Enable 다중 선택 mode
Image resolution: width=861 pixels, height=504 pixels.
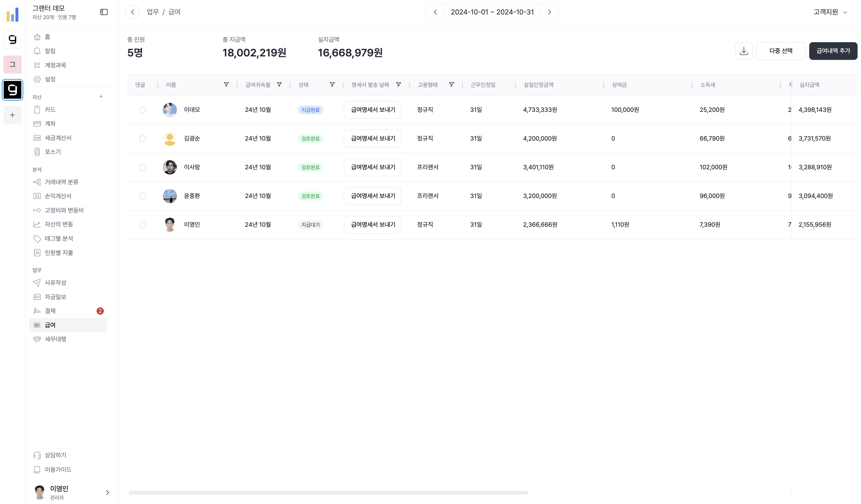pos(781,51)
